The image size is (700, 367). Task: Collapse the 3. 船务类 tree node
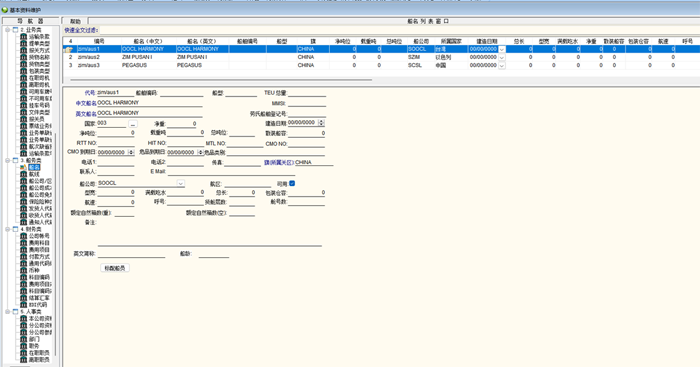[8, 160]
